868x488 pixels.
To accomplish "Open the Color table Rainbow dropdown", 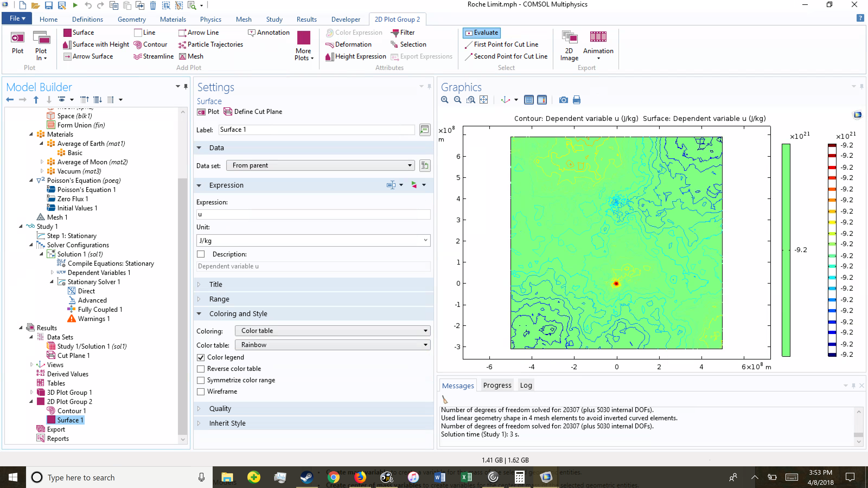I will point(332,345).
